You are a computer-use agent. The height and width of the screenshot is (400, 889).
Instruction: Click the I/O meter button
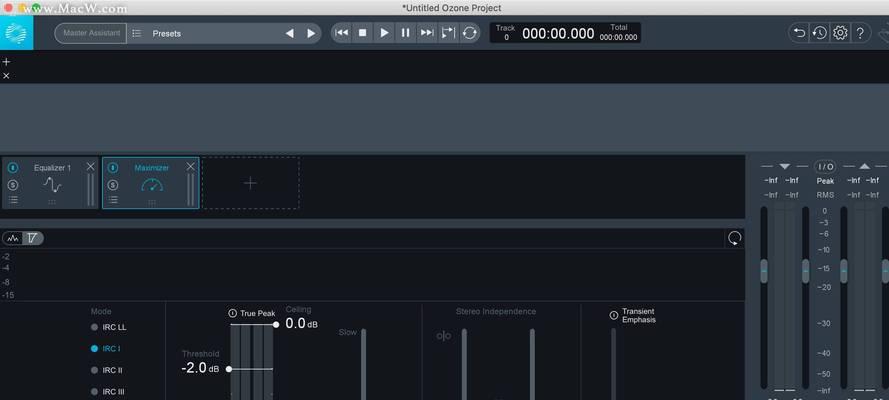(x=825, y=167)
